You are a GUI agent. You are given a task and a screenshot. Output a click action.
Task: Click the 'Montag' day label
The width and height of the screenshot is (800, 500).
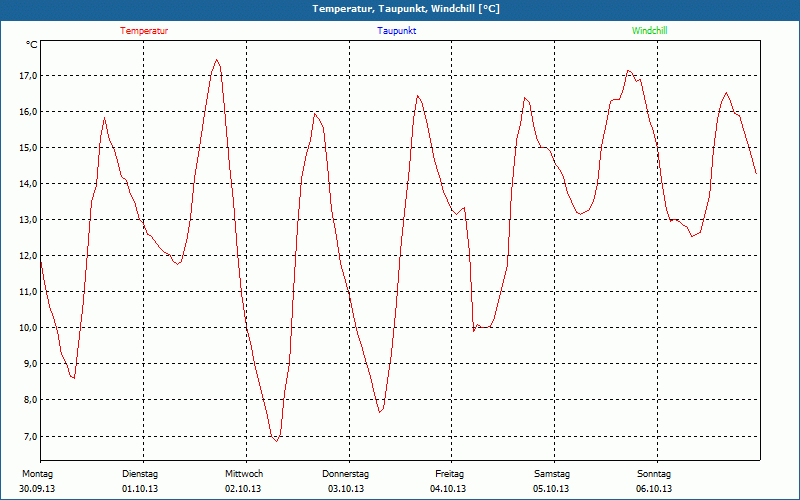[37, 474]
